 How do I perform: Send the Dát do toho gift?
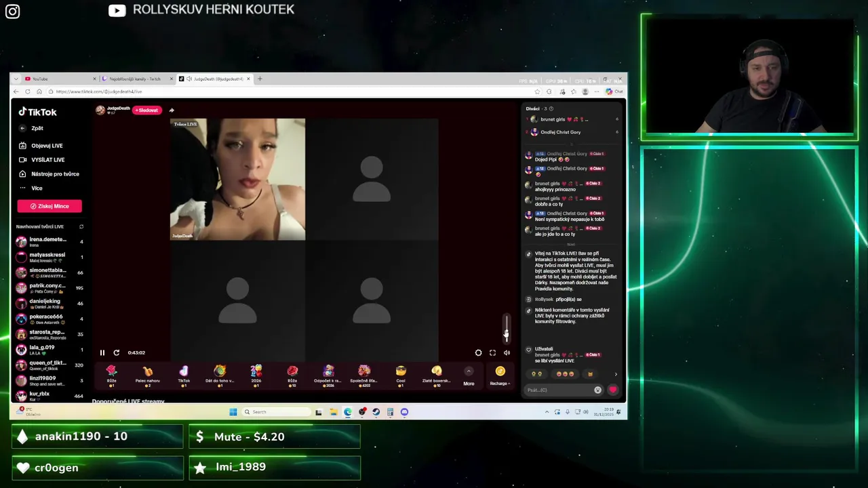(x=220, y=375)
